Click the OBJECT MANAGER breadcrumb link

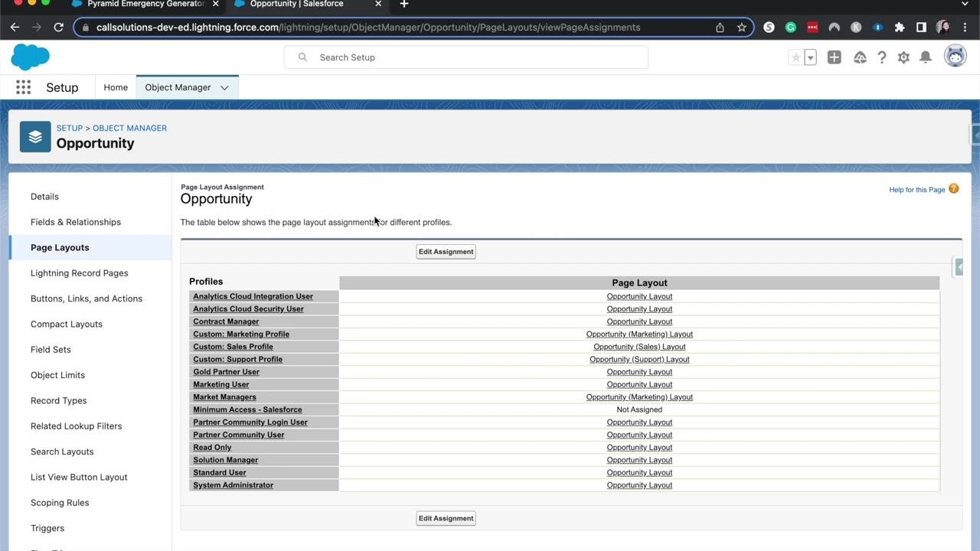coord(129,128)
